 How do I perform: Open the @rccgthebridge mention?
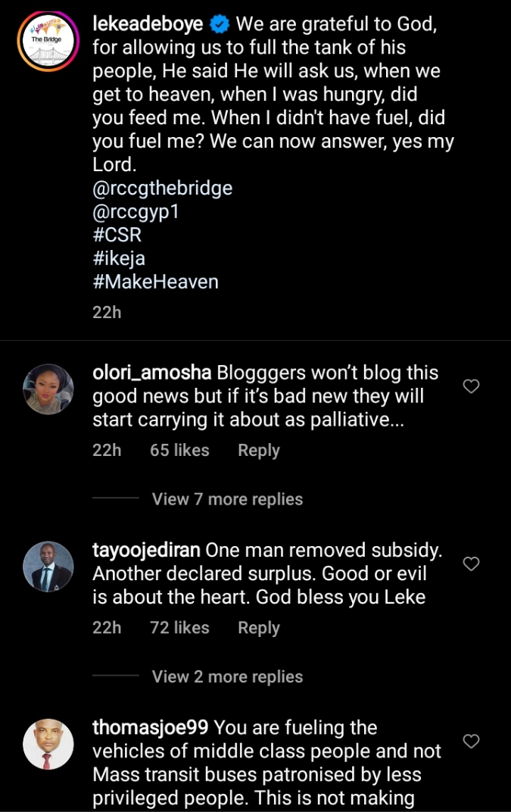[x=162, y=188]
